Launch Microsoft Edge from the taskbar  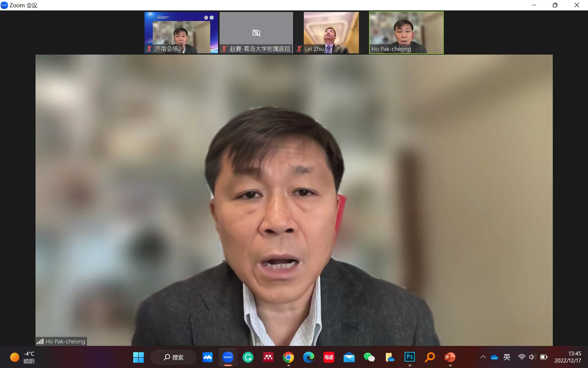click(x=309, y=357)
